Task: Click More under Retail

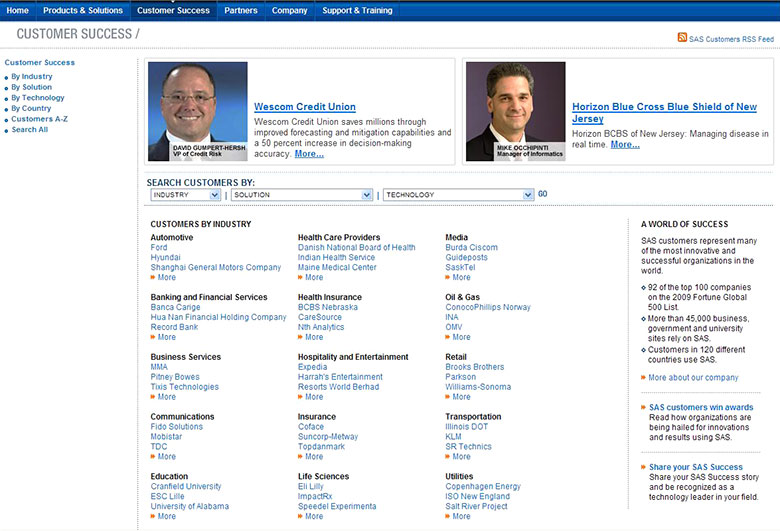Action: pyautogui.click(x=461, y=397)
